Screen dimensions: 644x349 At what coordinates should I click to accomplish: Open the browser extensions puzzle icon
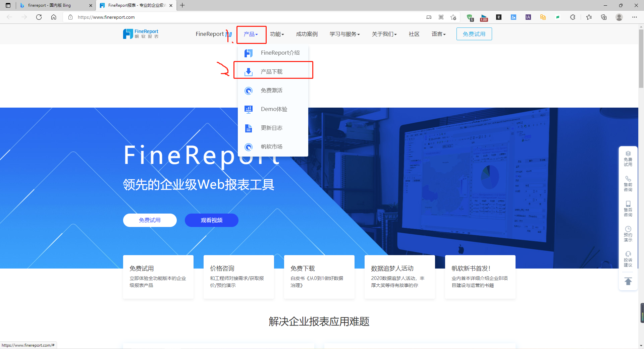[x=573, y=17]
